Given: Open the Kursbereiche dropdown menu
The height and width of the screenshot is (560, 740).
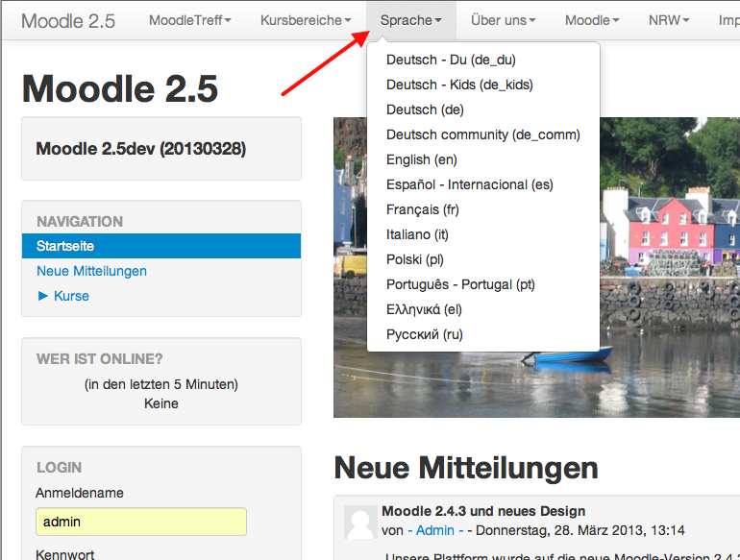Looking at the screenshot, I should (306, 20).
